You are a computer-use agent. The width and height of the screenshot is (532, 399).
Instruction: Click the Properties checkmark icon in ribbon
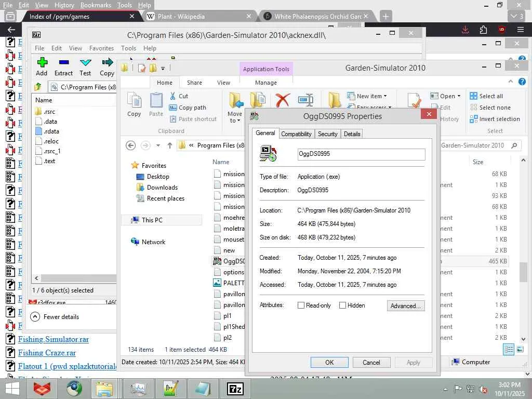click(x=414, y=101)
